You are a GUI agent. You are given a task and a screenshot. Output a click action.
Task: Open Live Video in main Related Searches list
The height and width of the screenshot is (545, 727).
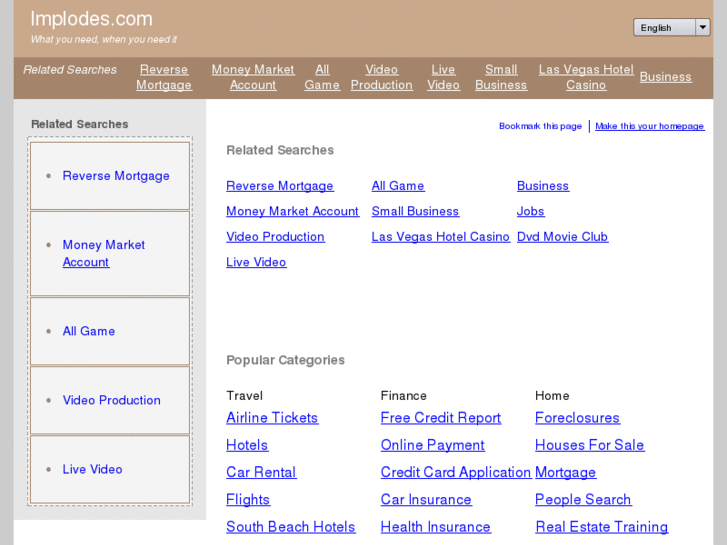(256, 263)
